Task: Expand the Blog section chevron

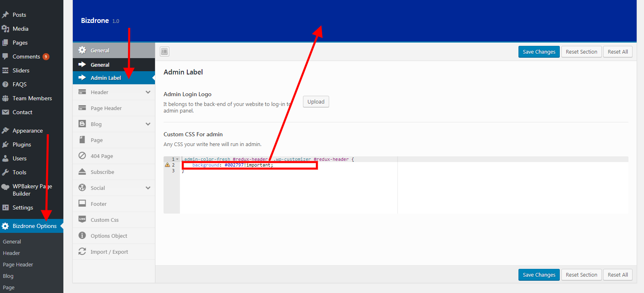Action: [x=148, y=124]
